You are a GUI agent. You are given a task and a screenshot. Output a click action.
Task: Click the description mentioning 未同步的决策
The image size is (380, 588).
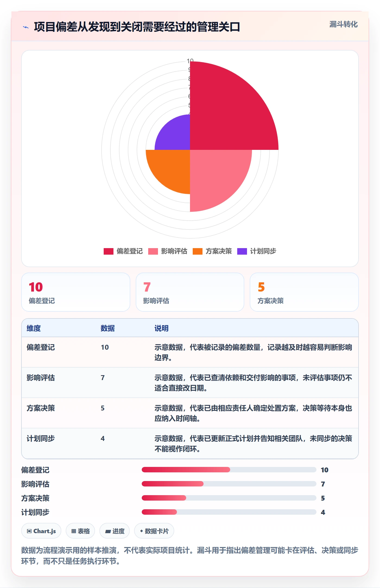click(x=253, y=444)
